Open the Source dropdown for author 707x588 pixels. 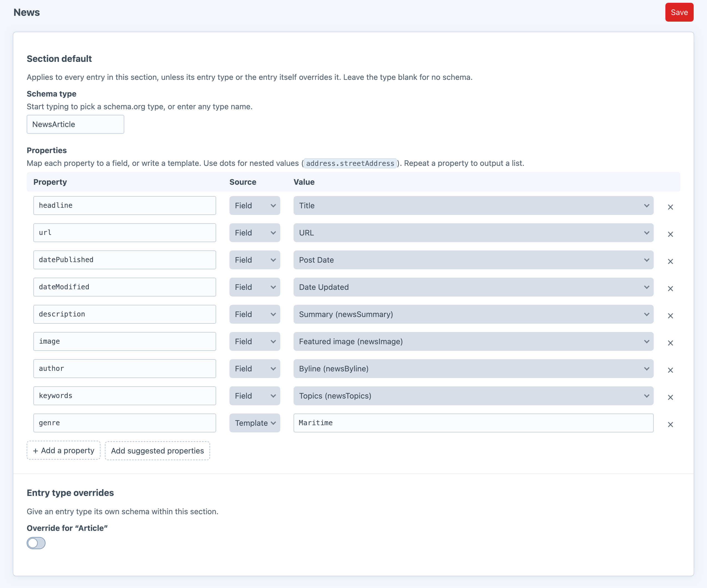pos(254,369)
